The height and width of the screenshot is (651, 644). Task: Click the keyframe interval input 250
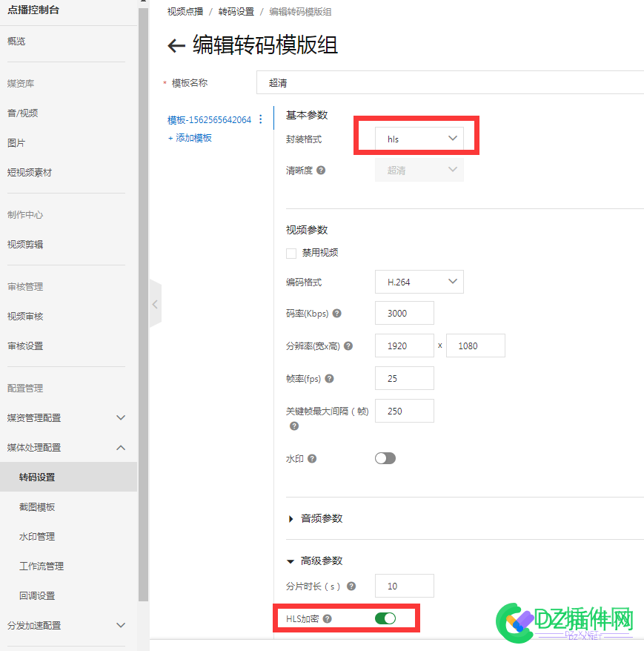tap(405, 411)
